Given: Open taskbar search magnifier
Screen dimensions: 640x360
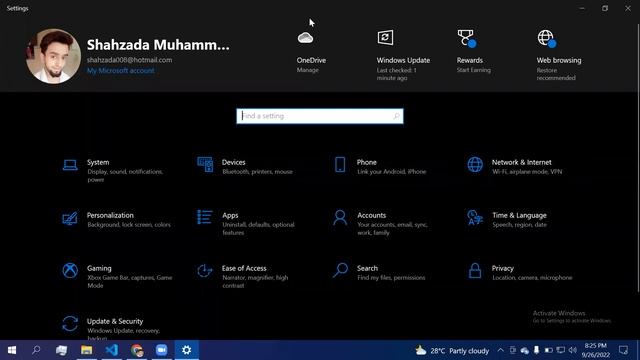Looking at the screenshot, I should point(36,350).
